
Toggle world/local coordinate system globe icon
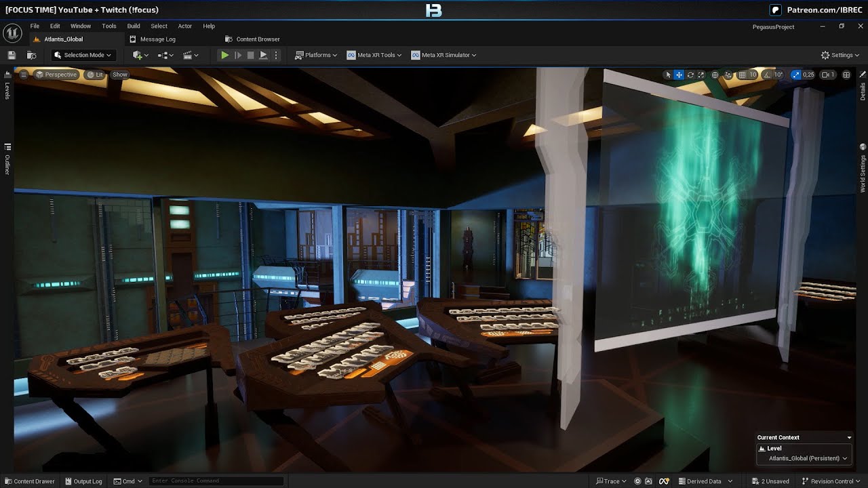tap(715, 75)
